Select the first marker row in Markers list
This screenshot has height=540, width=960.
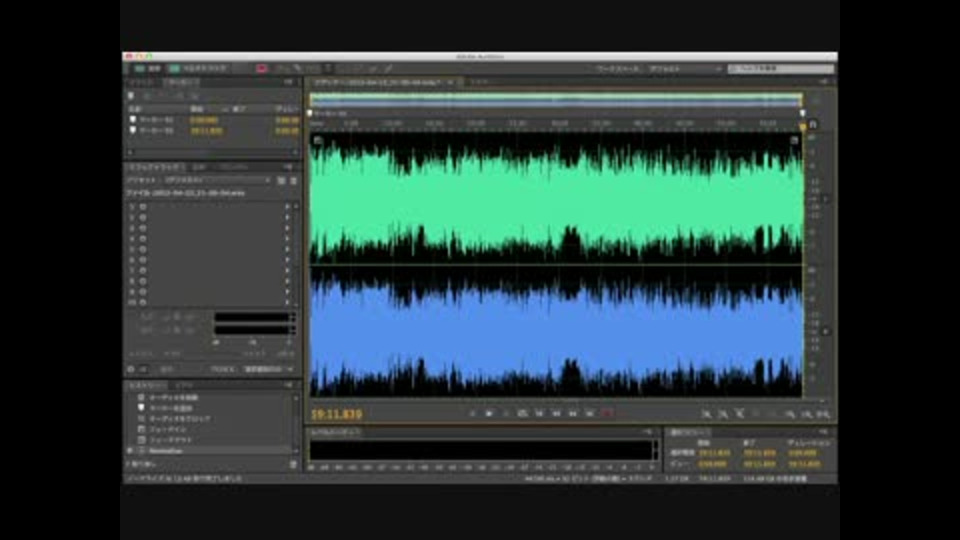coord(213,120)
